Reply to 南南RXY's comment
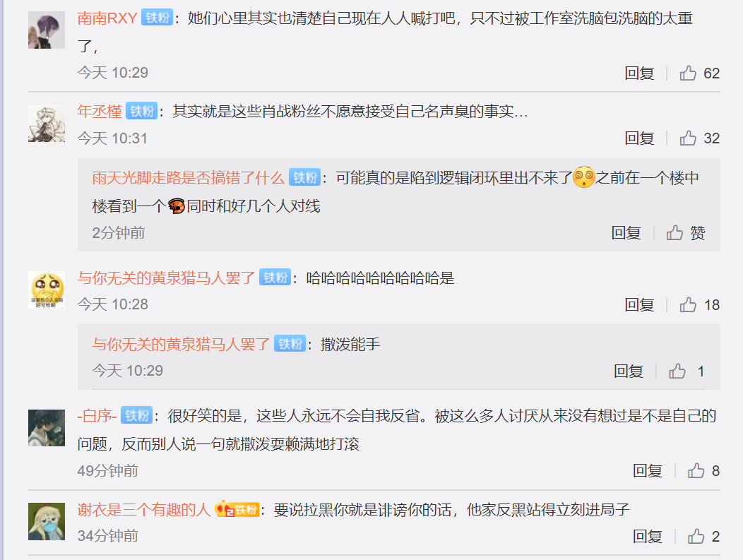Image resolution: width=743 pixels, height=560 pixels. (639, 73)
